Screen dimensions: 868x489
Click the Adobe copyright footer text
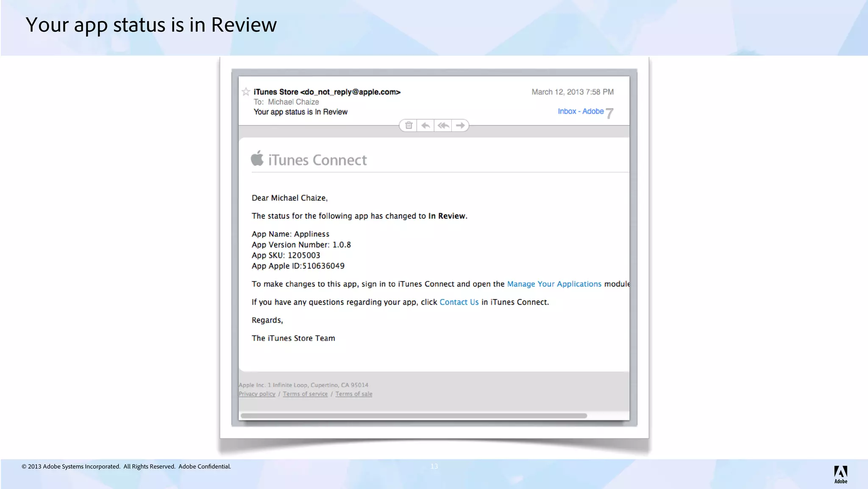(x=126, y=467)
